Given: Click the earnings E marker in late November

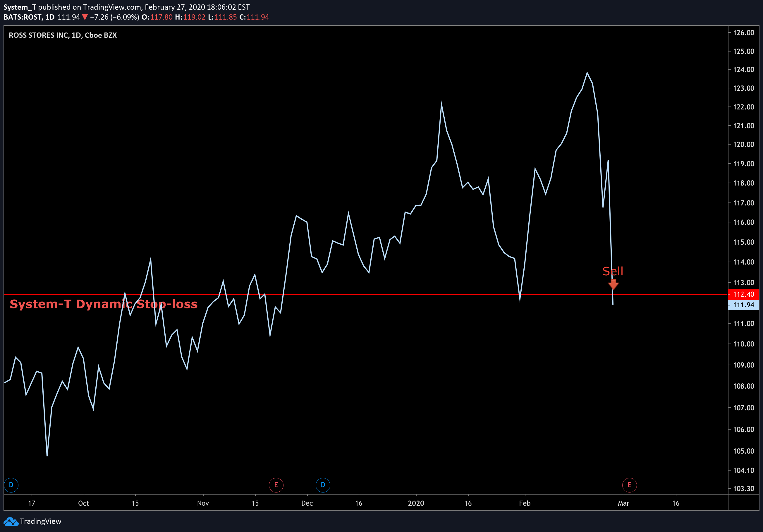Looking at the screenshot, I should pos(276,485).
